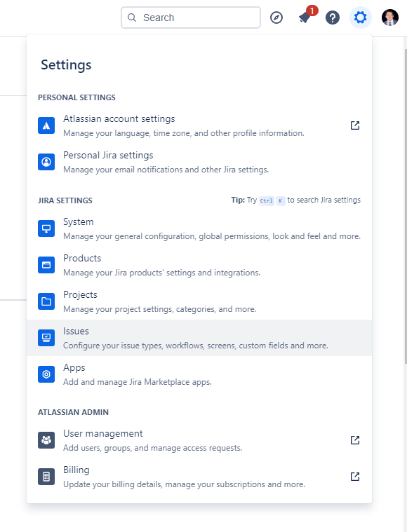
Task: Select Personal Jira settings menu item
Action: (199, 162)
